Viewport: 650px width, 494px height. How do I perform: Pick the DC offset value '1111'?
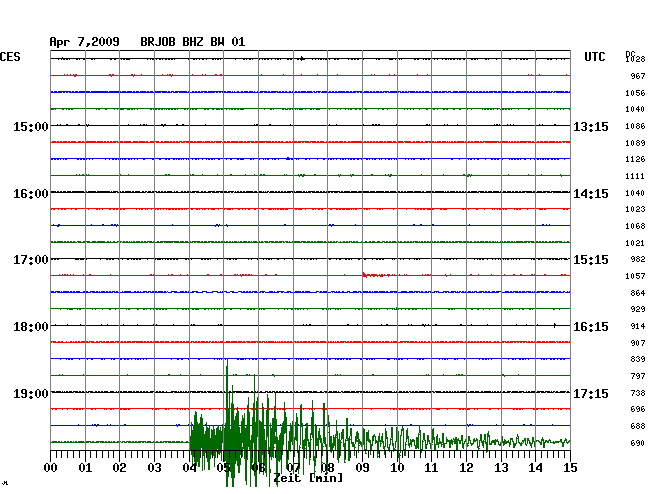[635, 176]
